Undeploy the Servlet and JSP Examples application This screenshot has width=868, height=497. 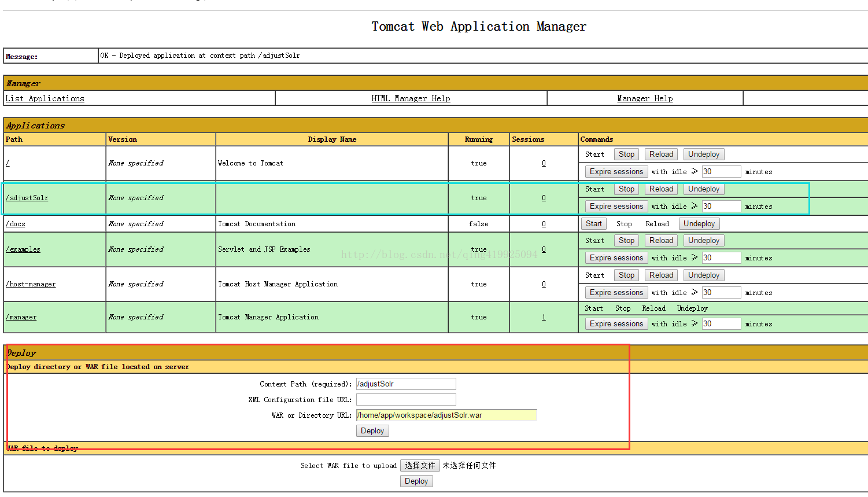click(704, 241)
